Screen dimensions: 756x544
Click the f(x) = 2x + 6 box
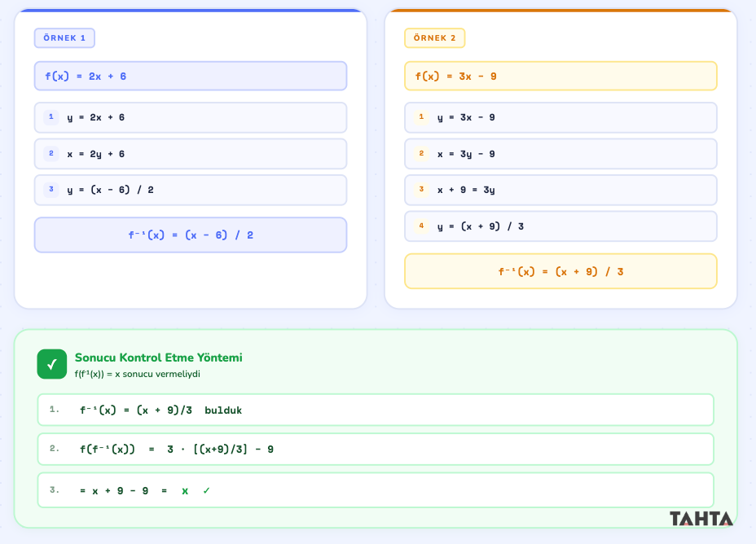(x=191, y=76)
